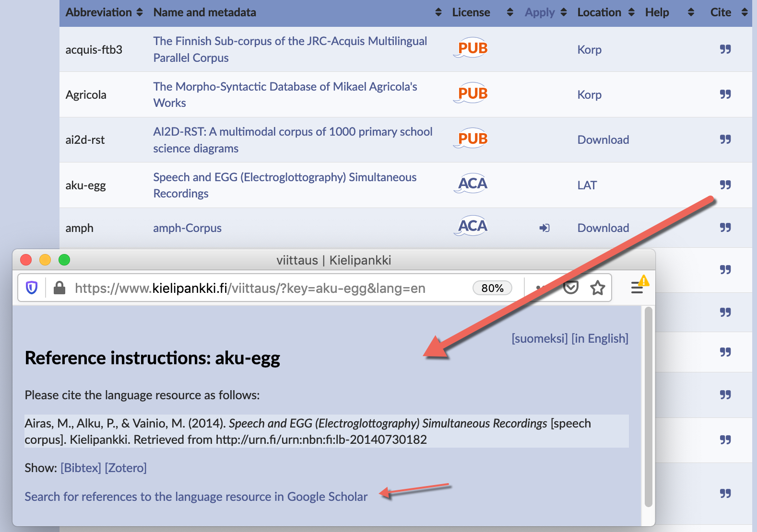757x532 pixels.
Task: Open the tracking protection shield icon
Action: coord(32,288)
